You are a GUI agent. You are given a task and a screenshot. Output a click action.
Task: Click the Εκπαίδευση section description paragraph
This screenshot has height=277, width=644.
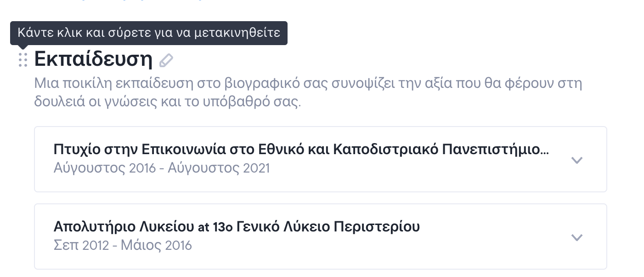pos(308,92)
